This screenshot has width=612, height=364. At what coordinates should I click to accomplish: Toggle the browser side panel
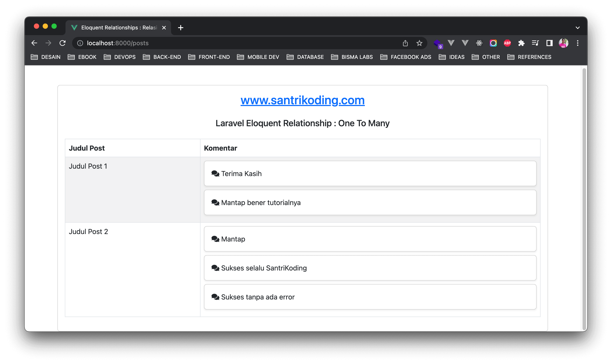(x=549, y=43)
